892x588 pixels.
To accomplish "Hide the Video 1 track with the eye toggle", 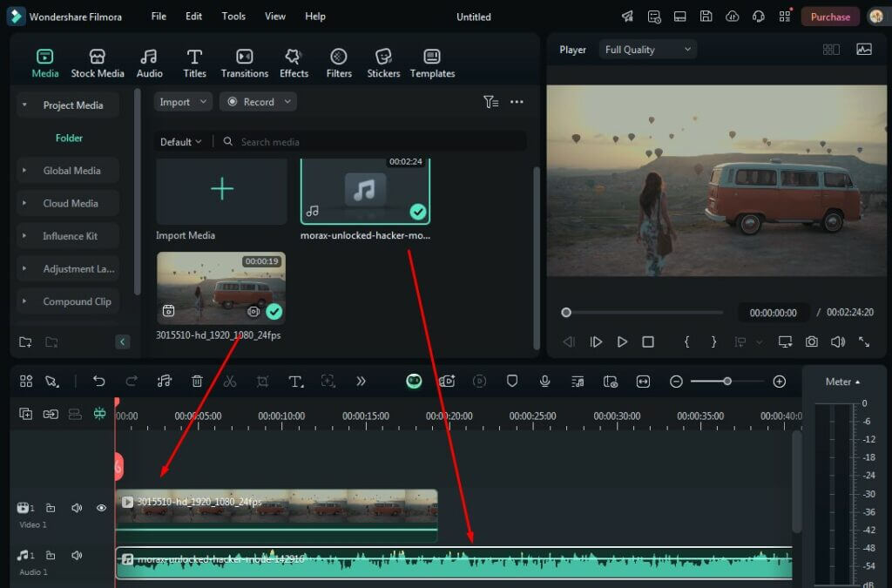I will click(x=101, y=508).
